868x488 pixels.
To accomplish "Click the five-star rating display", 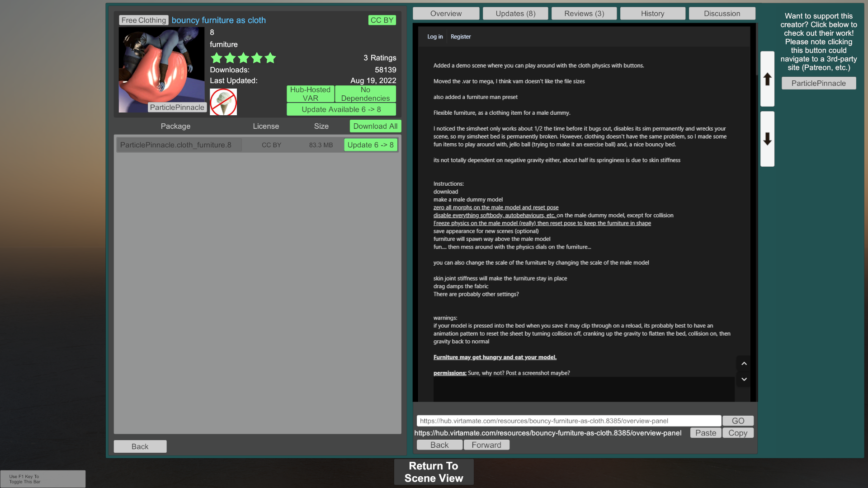I will (243, 58).
